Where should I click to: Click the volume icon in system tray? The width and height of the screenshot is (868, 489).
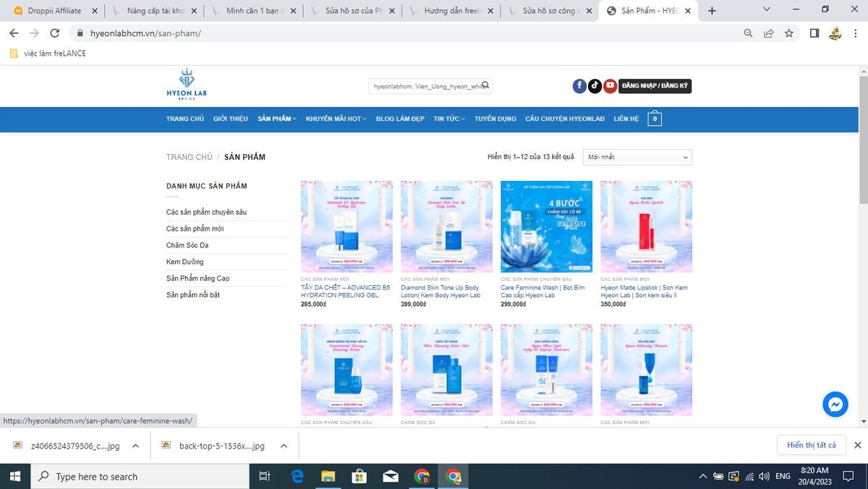(764, 477)
